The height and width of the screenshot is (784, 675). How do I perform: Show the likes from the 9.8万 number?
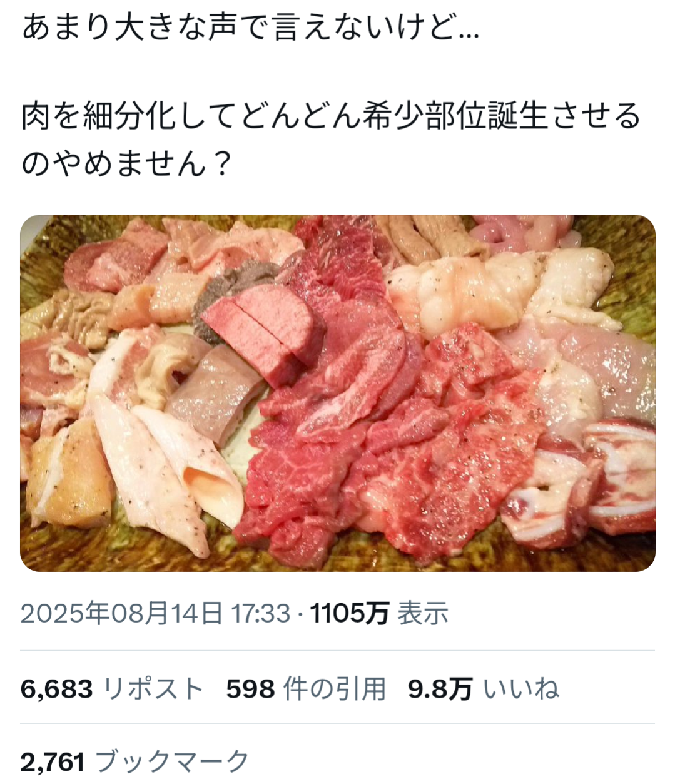pos(440,690)
